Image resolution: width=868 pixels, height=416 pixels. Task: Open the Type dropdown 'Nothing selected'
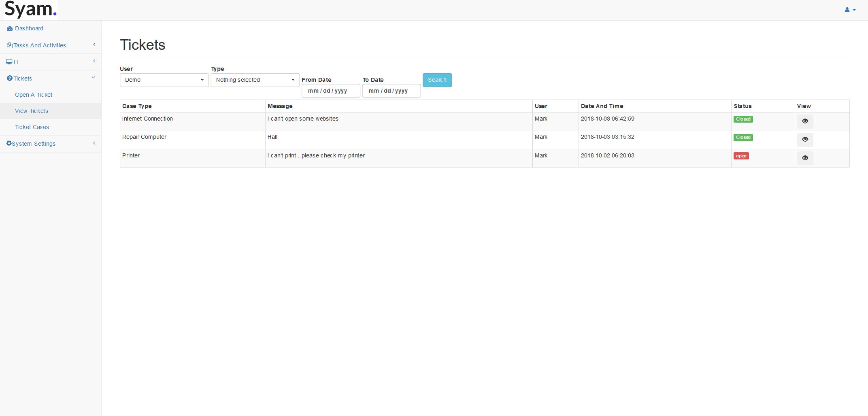click(255, 80)
